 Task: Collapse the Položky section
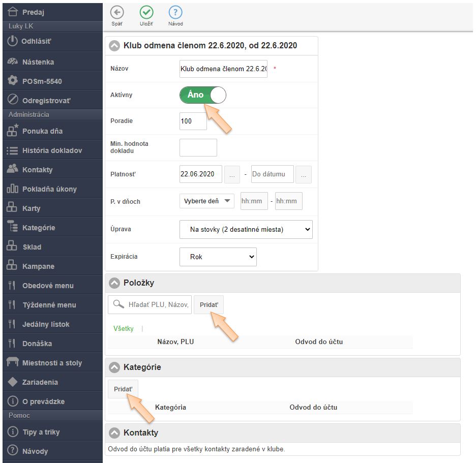tap(114, 283)
